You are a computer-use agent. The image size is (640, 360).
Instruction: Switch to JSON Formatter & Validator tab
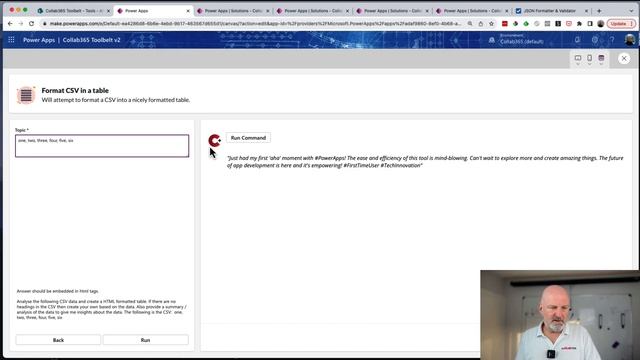point(551,11)
